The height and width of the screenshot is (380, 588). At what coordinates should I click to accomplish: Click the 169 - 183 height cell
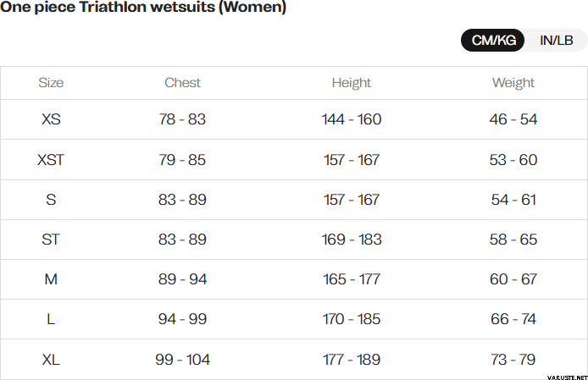click(x=352, y=240)
